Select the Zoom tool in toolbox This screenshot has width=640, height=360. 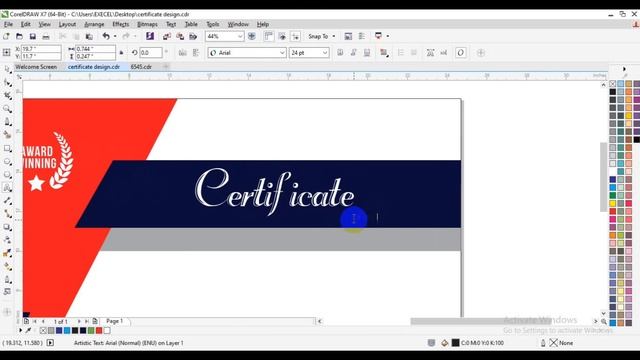[7, 109]
